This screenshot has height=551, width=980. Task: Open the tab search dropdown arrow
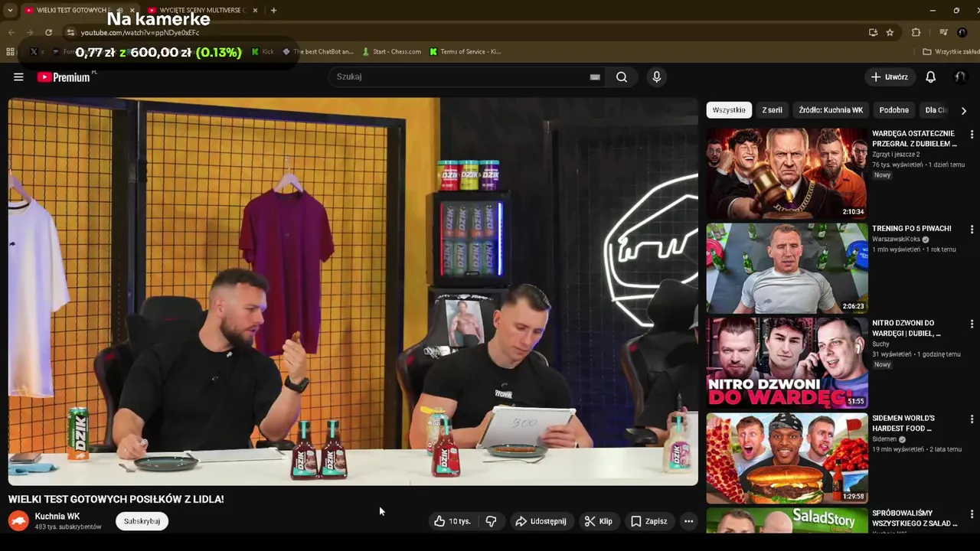[10, 10]
